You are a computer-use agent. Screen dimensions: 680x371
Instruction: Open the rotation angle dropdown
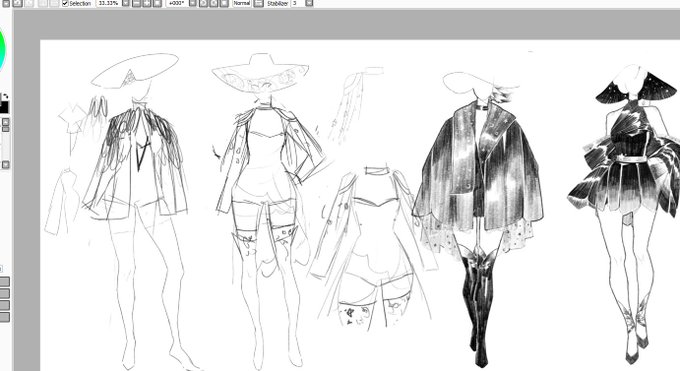[193, 3]
